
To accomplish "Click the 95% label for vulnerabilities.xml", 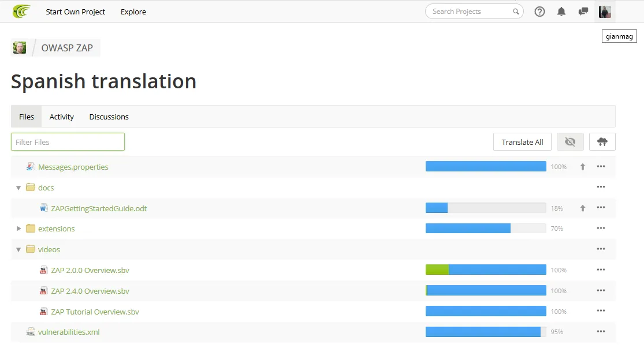I will click(557, 332).
